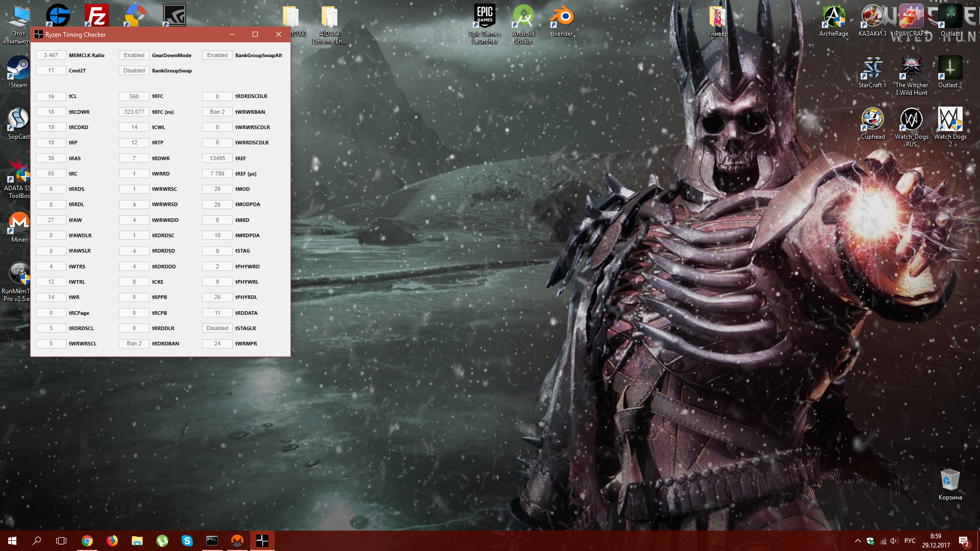The height and width of the screenshot is (551, 980).
Task: Open Windows Start menu
Action: 12,541
